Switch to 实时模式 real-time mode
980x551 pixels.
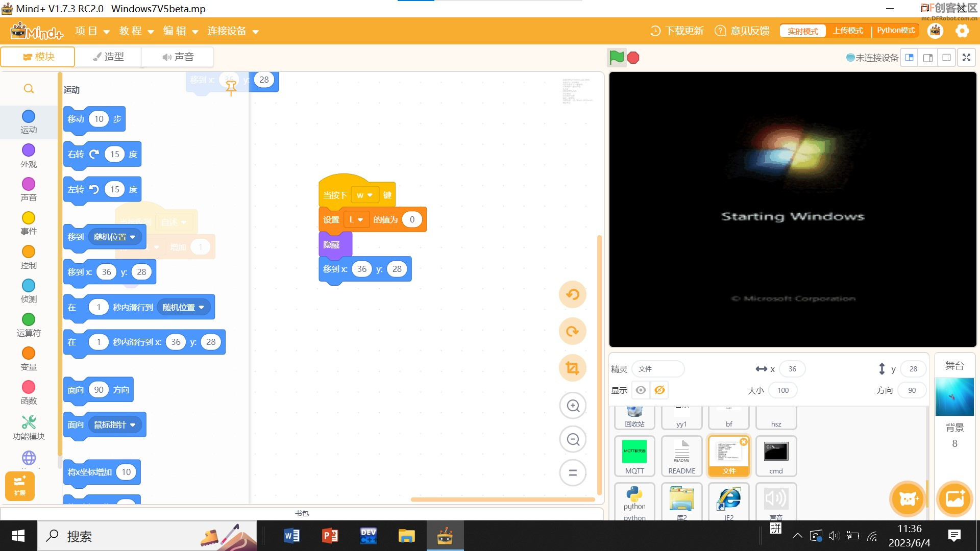[x=803, y=31]
